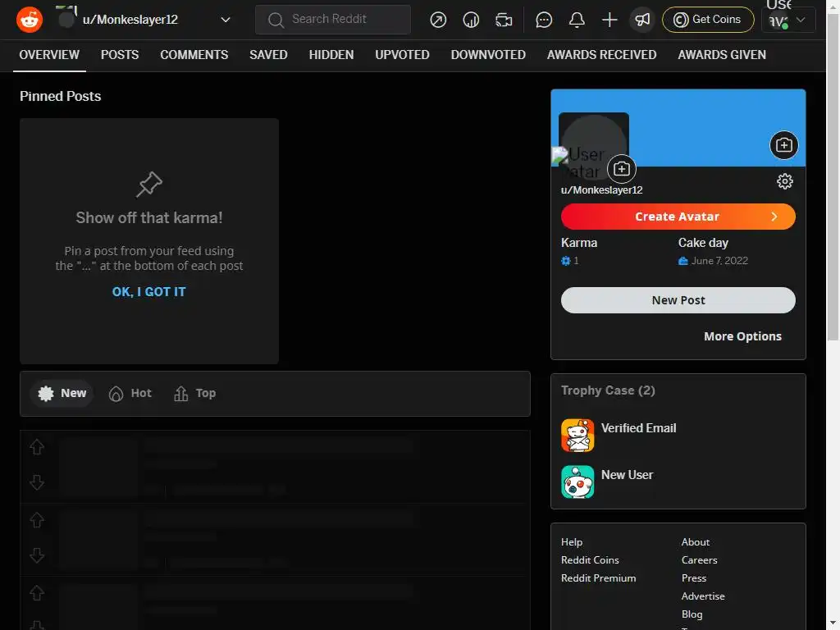This screenshot has height=630, width=840.
Task: Sort posts by New
Action: (62, 393)
